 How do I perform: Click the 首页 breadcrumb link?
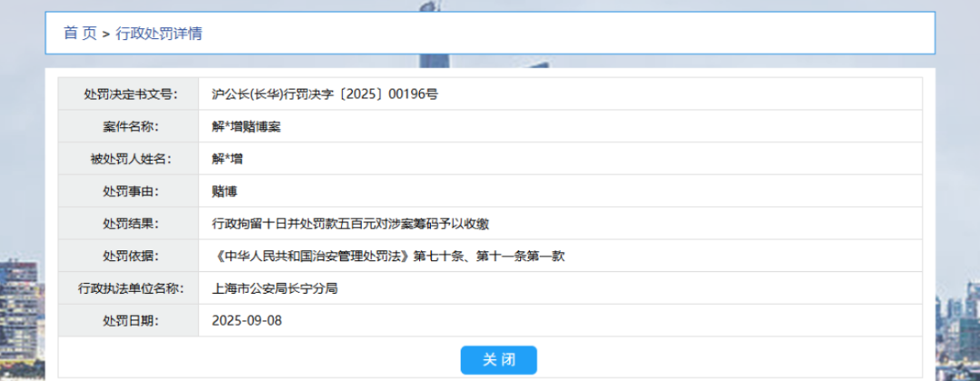[80, 34]
